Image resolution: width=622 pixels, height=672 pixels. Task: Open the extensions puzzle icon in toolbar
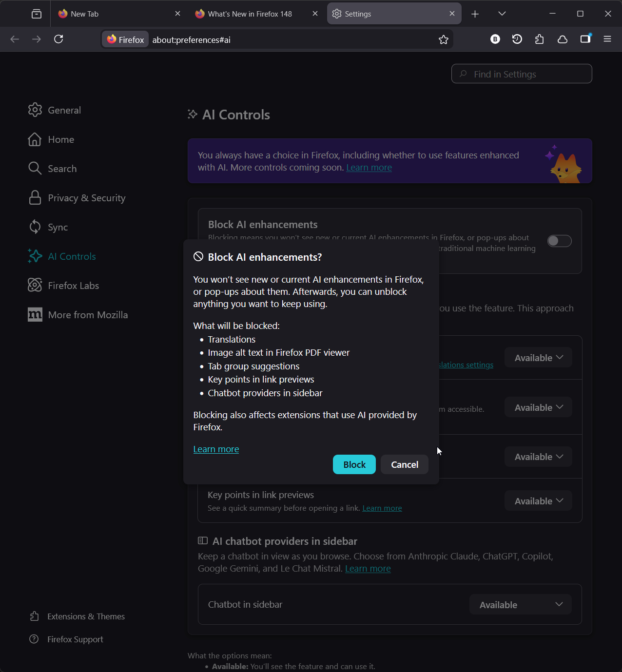[x=539, y=39]
